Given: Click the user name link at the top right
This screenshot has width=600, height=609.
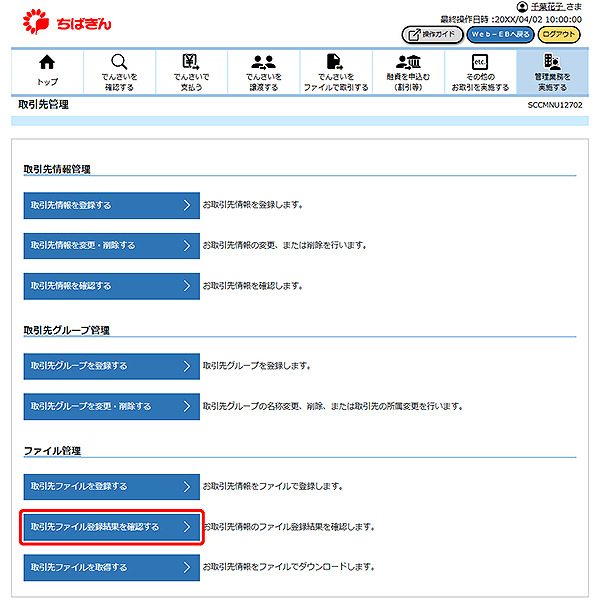Looking at the screenshot, I should [x=548, y=7].
